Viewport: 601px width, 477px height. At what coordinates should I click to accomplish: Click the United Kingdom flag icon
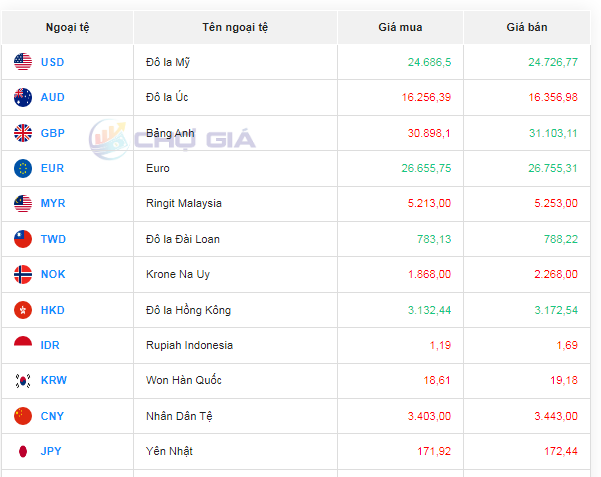23,133
